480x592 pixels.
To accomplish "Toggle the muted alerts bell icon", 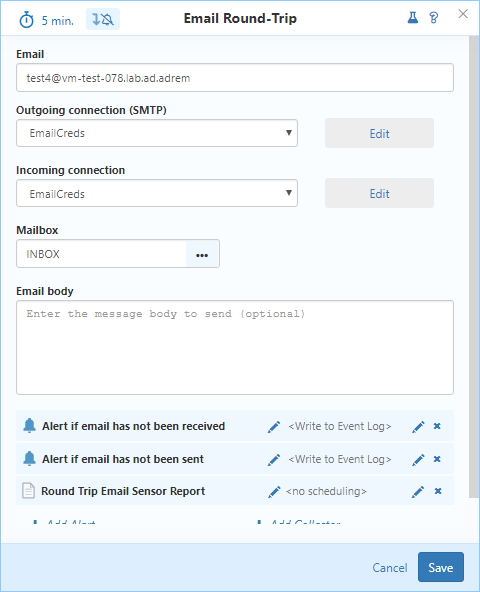I will click(x=103, y=19).
